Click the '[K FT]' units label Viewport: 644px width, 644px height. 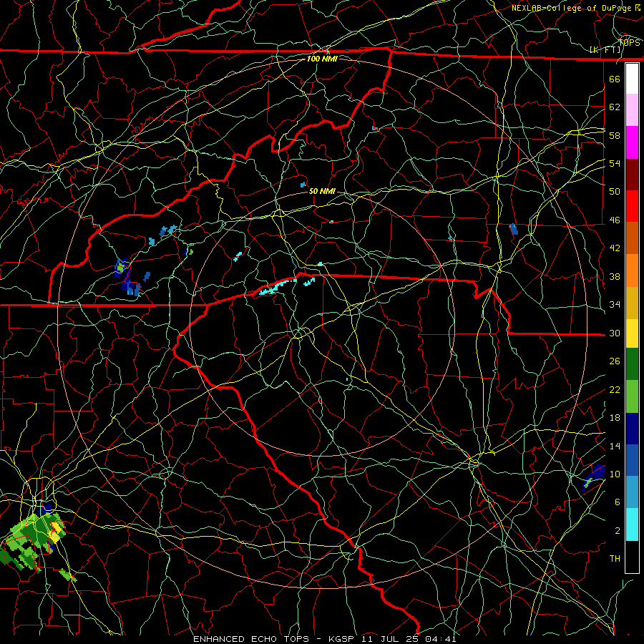605,50
